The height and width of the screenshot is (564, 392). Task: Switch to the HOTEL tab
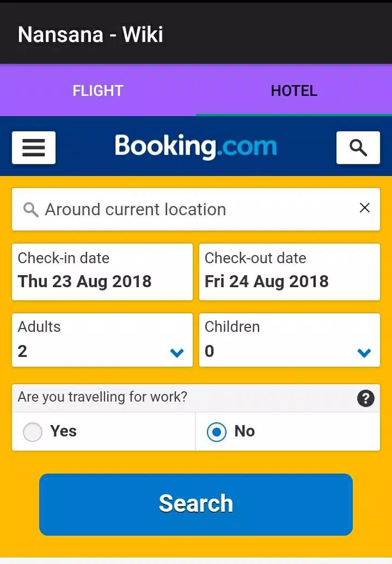click(294, 90)
